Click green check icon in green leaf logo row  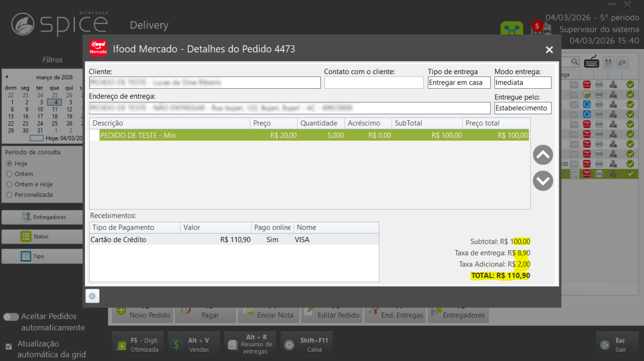630,95
